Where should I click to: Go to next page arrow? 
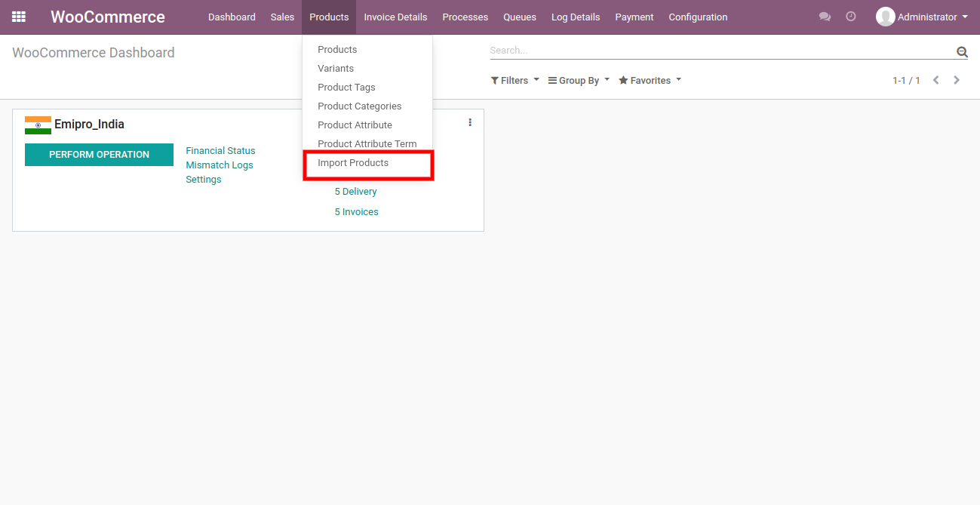coord(957,80)
